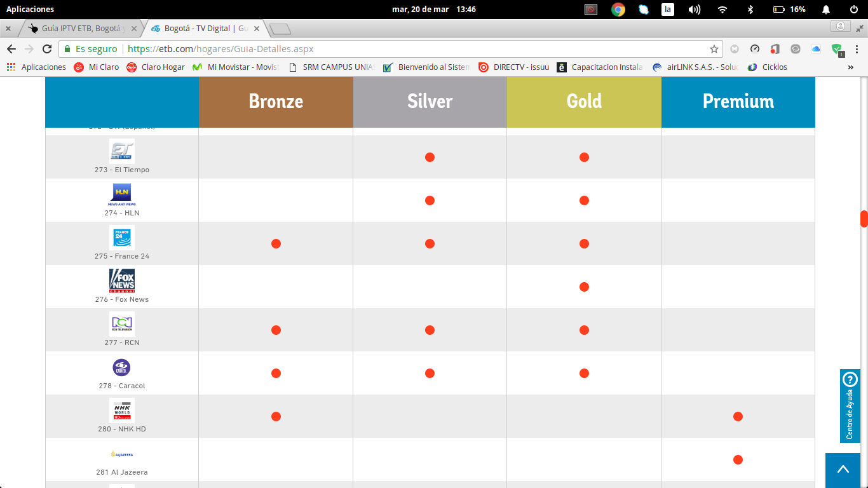The width and height of the screenshot is (868, 488).
Task: Open the Mi Claro bookmark
Action: pyautogui.click(x=97, y=67)
